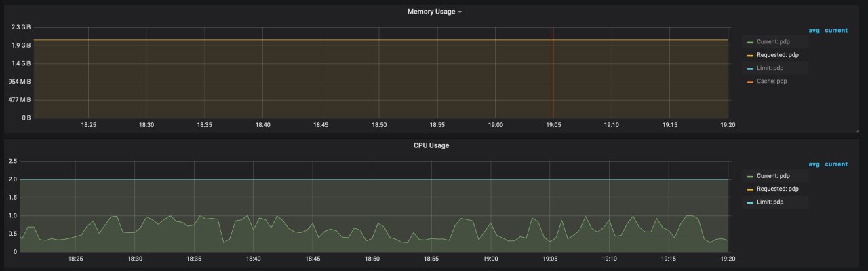Click the CPU Usage panel title
The width and height of the screenshot is (868, 271).
431,145
